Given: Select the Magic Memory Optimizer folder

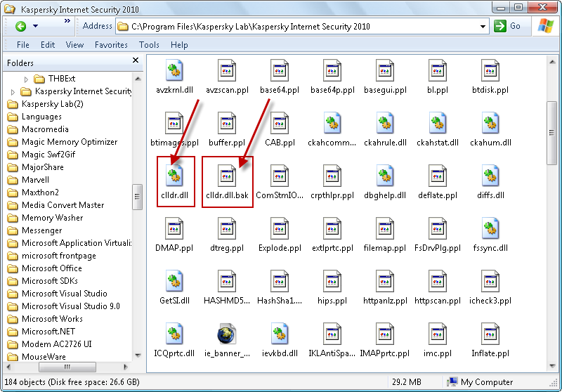Looking at the screenshot, I should pyautogui.click(x=63, y=142).
